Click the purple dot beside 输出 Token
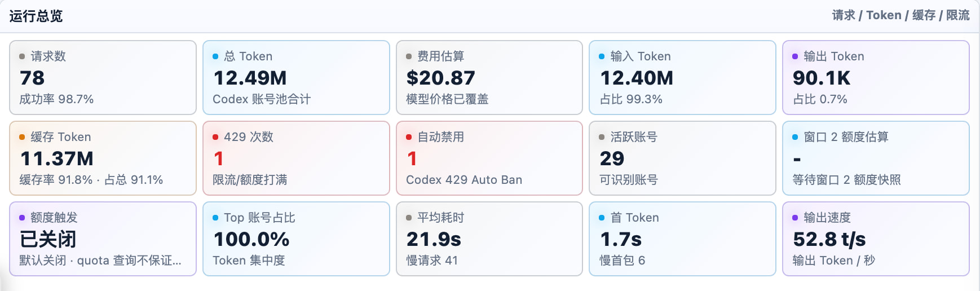This screenshot has width=980, height=291. tap(795, 56)
